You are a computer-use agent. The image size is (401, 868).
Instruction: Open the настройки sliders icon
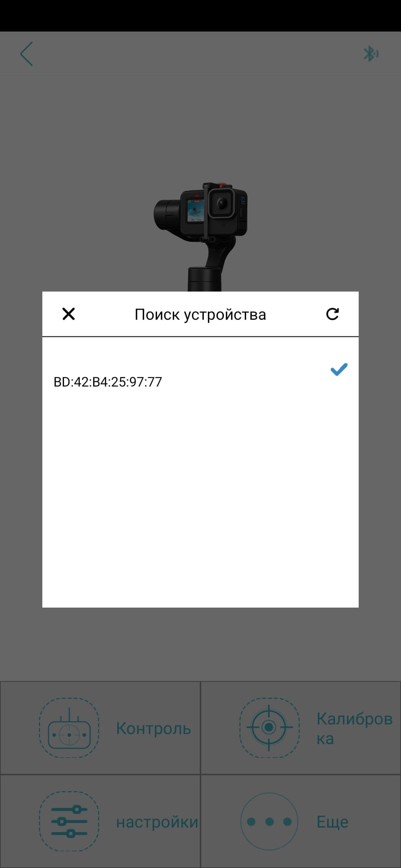coord(69,822)
